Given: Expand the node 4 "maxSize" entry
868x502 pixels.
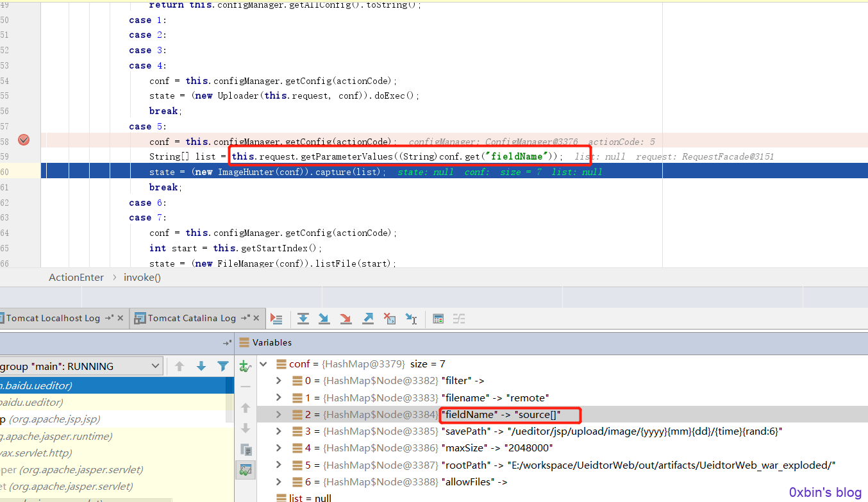Looking at the screenshot, I should point(278,448).
